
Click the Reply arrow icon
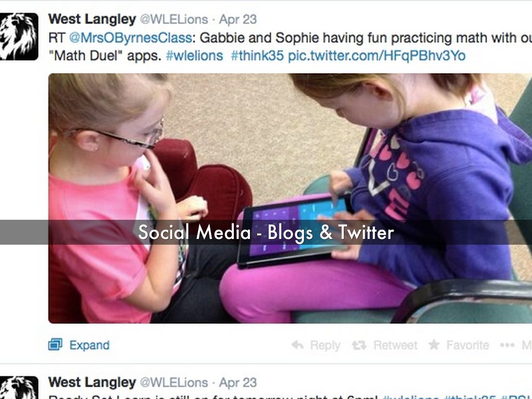coord(298,345)
